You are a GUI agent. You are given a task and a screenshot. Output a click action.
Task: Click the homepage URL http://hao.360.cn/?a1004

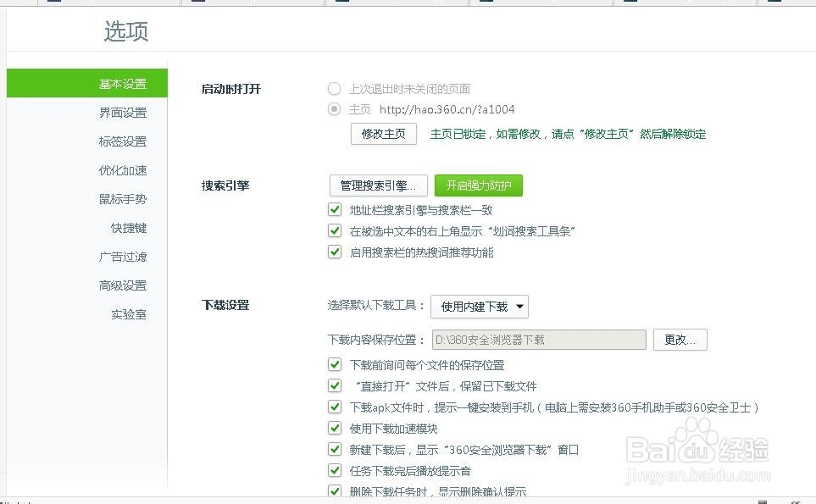point(447,109)
